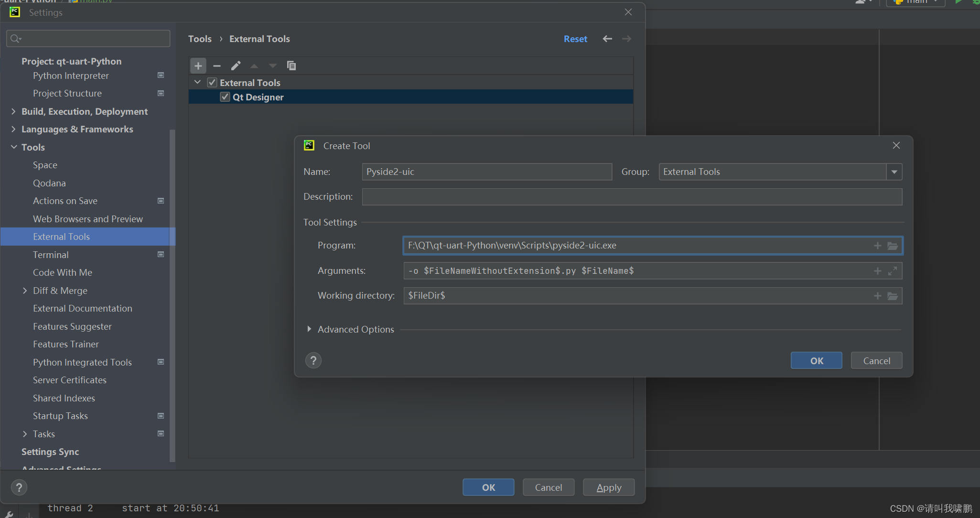The height and width of the screenshot is (518, 980).
Task: Expand Build, Execution, Deployment section
Action: [x=13, y=111]
